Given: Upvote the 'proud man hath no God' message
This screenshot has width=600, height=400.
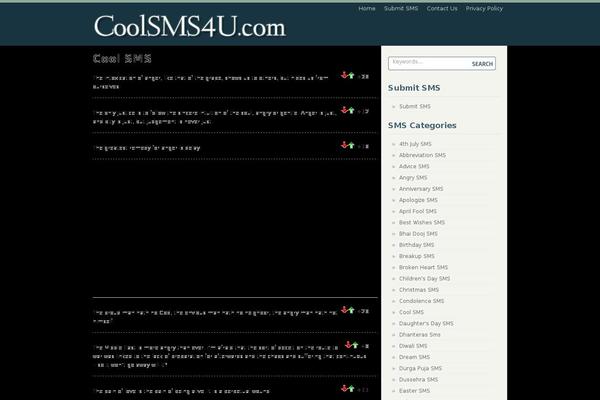Looking at the screenshot, I should pos(351,310).
